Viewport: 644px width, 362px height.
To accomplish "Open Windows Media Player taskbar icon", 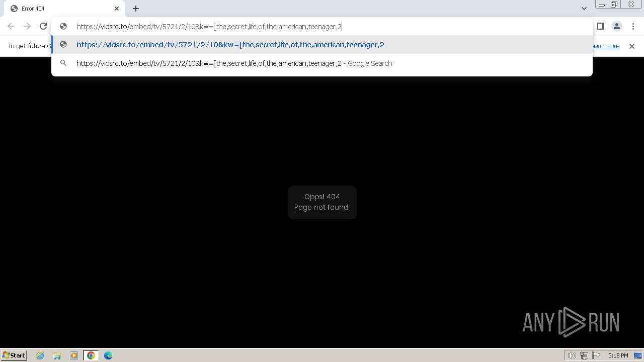I will click(74, 355).
